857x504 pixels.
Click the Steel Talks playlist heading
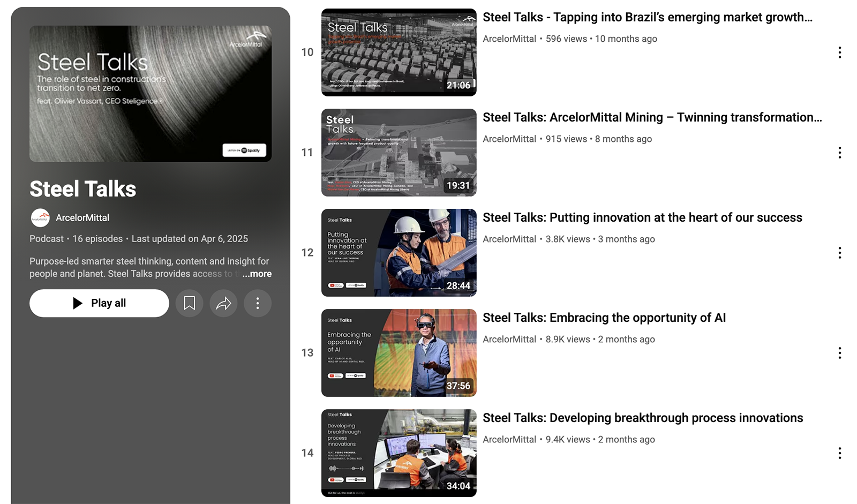click(83, 189)
